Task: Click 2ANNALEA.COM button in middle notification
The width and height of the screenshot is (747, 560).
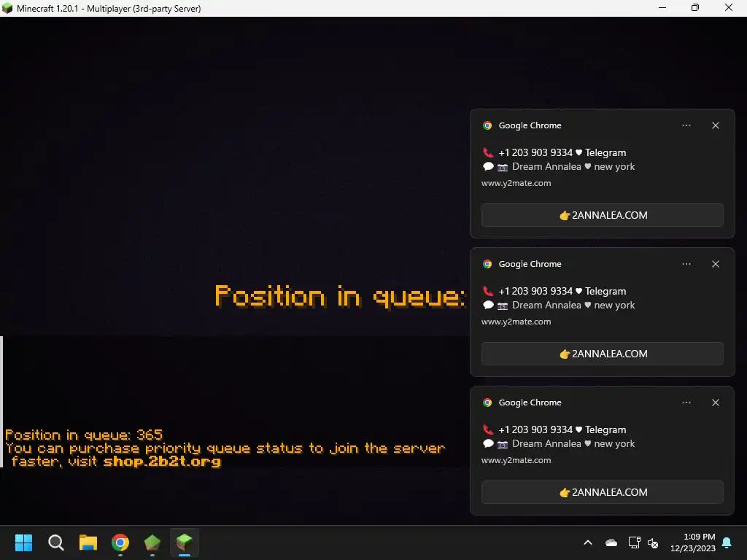Action: (602, 354)
